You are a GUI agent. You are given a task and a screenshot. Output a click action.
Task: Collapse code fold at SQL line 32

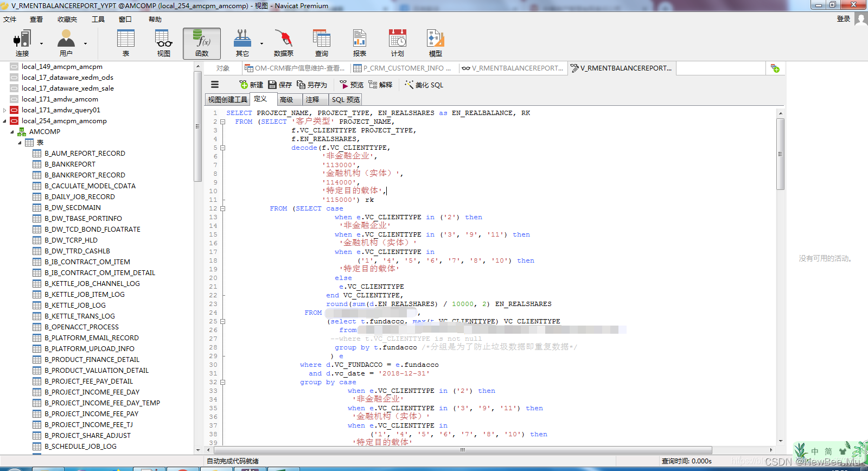222,382
